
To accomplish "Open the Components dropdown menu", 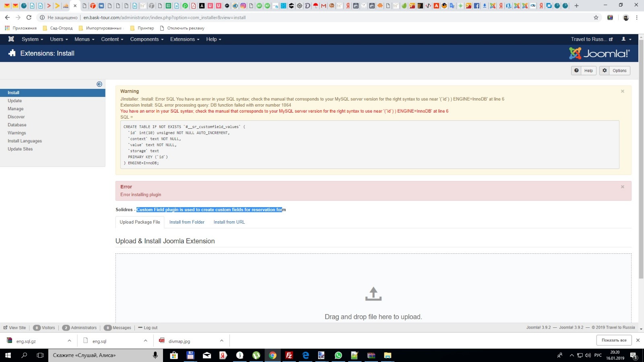I will pyautogui.click(x=147, y=39).
